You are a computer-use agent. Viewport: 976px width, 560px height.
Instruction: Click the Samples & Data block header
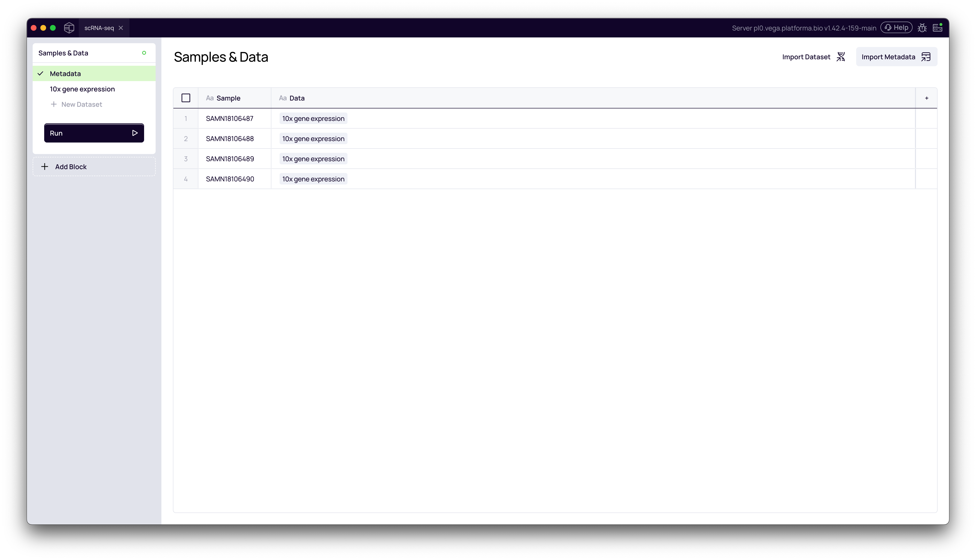point(63,53)
